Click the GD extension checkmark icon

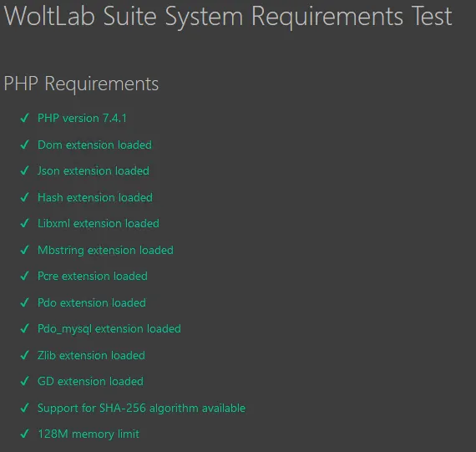coord(24,381)
